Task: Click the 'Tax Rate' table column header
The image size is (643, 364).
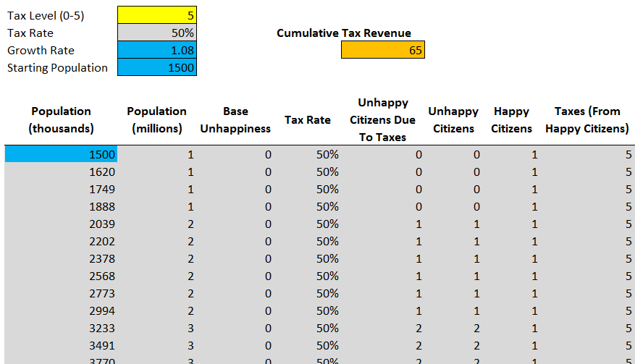Action: [x=308, y=120]
